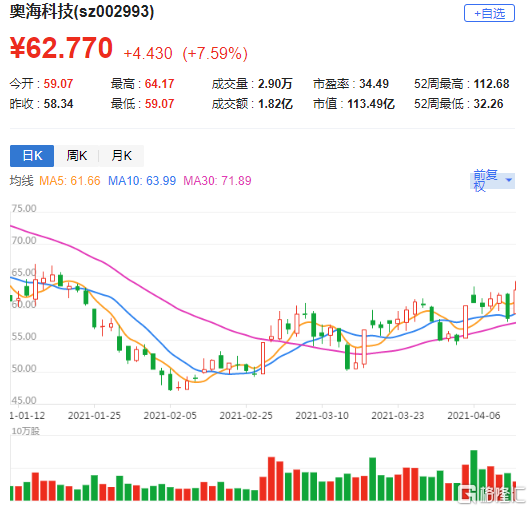Click the tallest green volume bar near 2021-04-06

[x=474, y=475]
